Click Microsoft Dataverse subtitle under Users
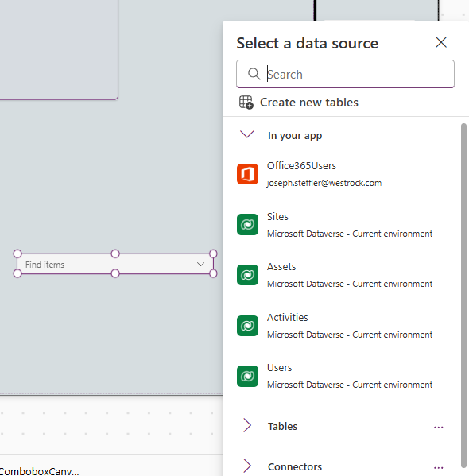Screen dimensions: 469x476 (x=350, y=385)
